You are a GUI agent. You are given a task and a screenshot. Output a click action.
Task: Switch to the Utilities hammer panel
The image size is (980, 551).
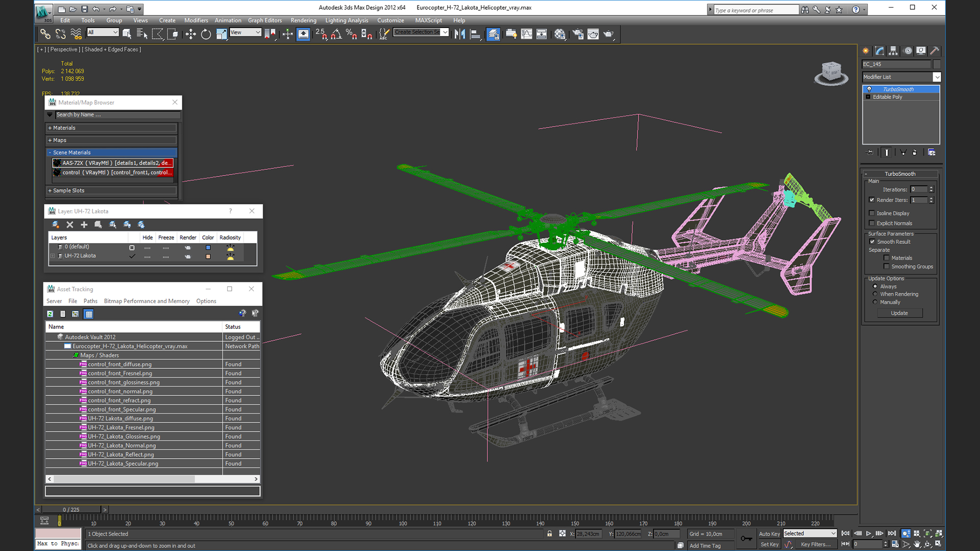935,51
